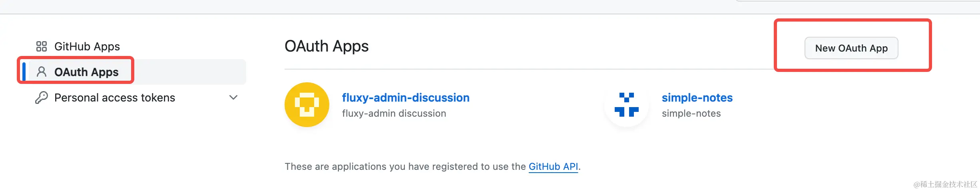Image resolution: width=980 pixels, height=191 pixels.
Task: Open the fluxy-admin-discussion app link
Action: (406, 97)
